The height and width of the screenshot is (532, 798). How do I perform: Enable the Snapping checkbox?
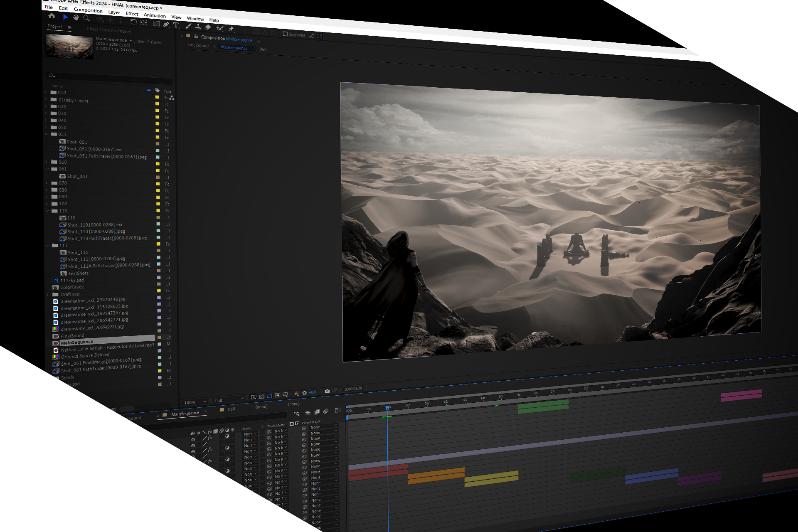[x=285, y=34]
